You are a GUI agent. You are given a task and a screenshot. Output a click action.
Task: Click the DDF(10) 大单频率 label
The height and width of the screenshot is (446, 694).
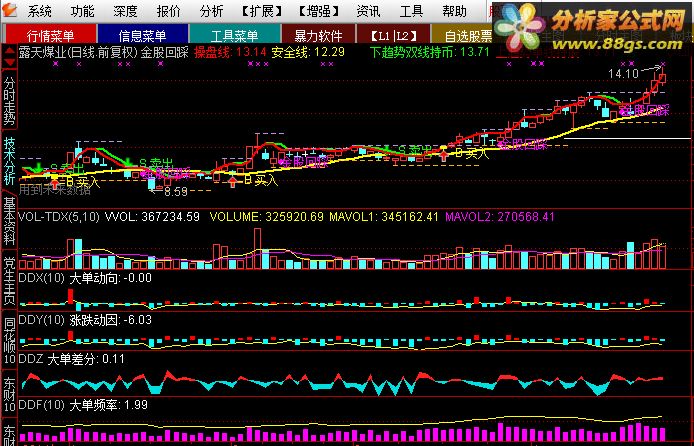(x=83, y=405)
